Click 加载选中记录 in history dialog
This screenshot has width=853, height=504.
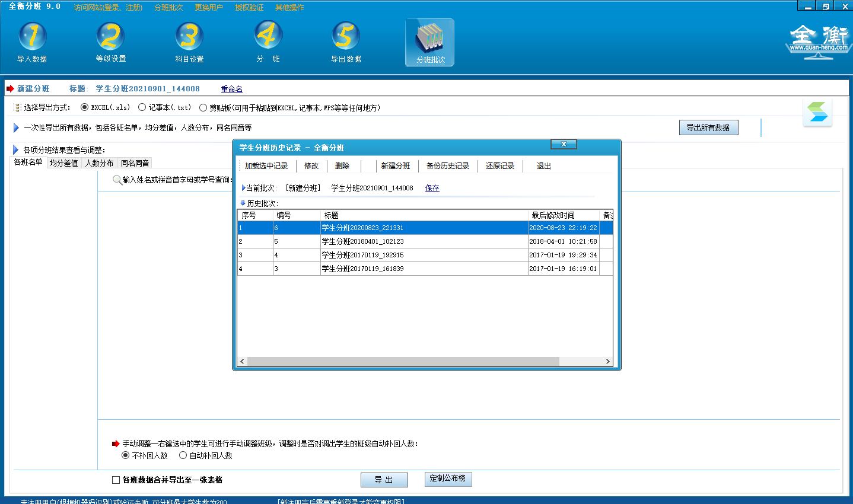coord(266,166)
